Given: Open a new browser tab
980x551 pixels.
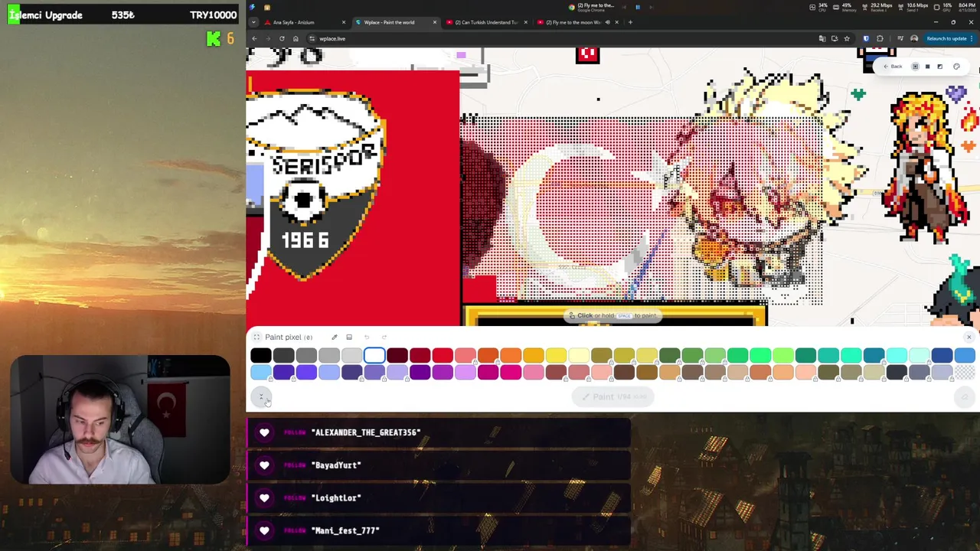Looking at the screenshot, I should coord(630,22).
